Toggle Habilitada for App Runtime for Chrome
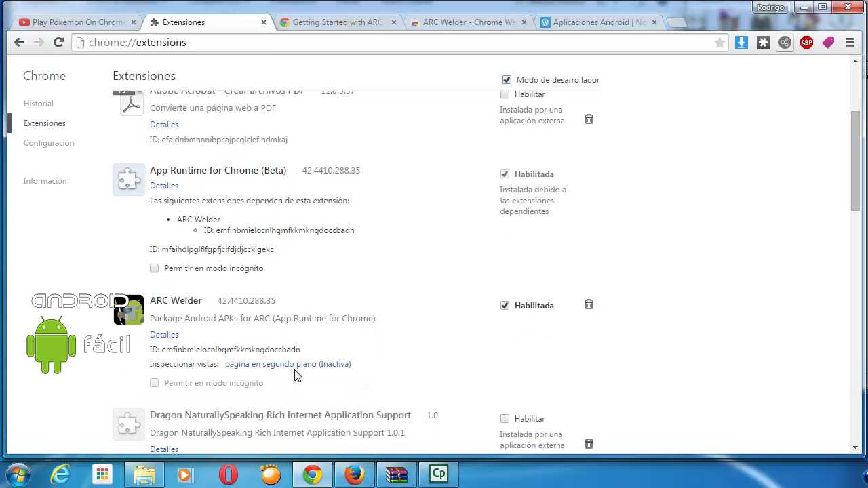 coord(505,174)
